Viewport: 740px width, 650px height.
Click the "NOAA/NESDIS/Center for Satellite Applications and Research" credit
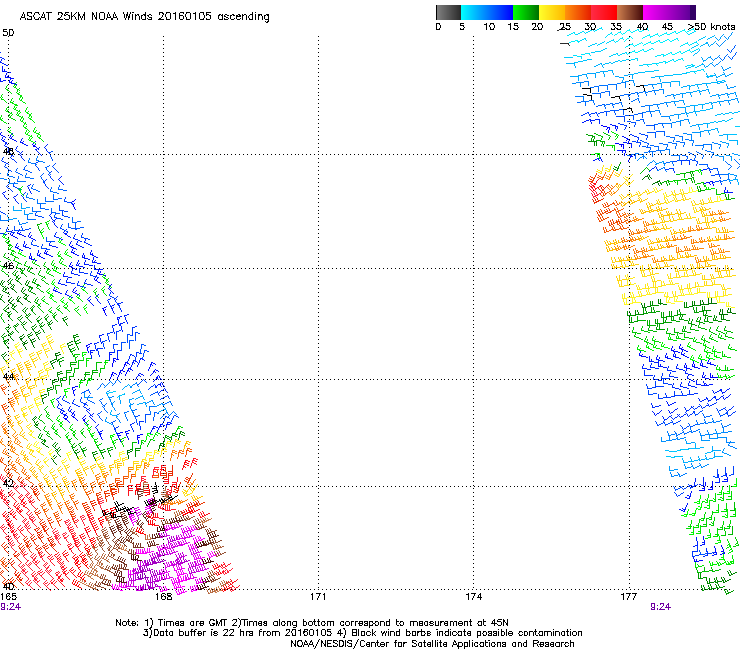click(432, 644)
